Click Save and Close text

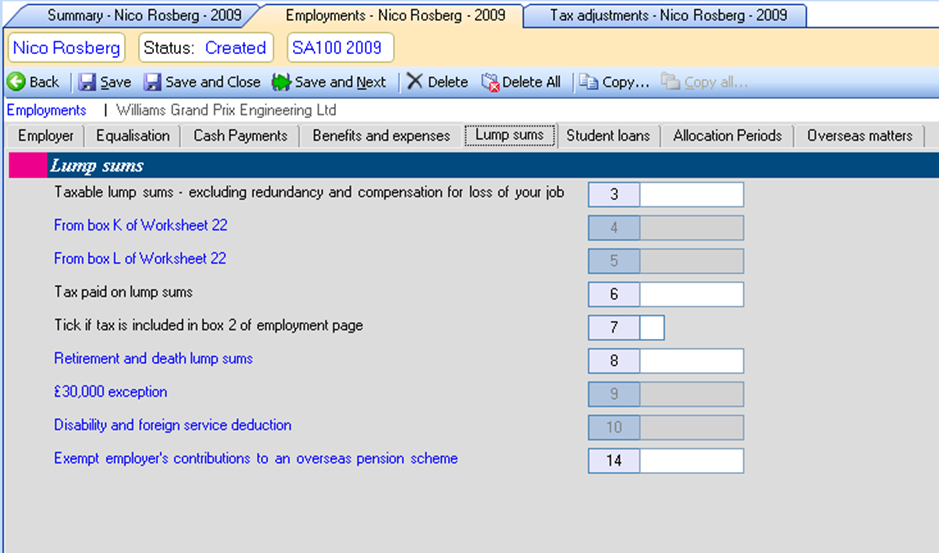click(x=213, y=82)
